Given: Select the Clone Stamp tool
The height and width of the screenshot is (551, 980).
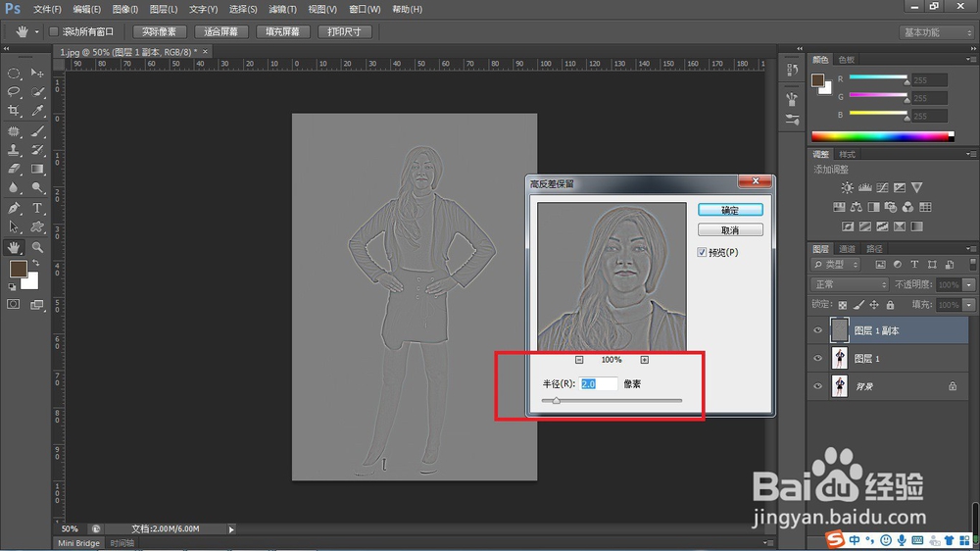Looking at the screenshot, I should (x=14, y=150).
